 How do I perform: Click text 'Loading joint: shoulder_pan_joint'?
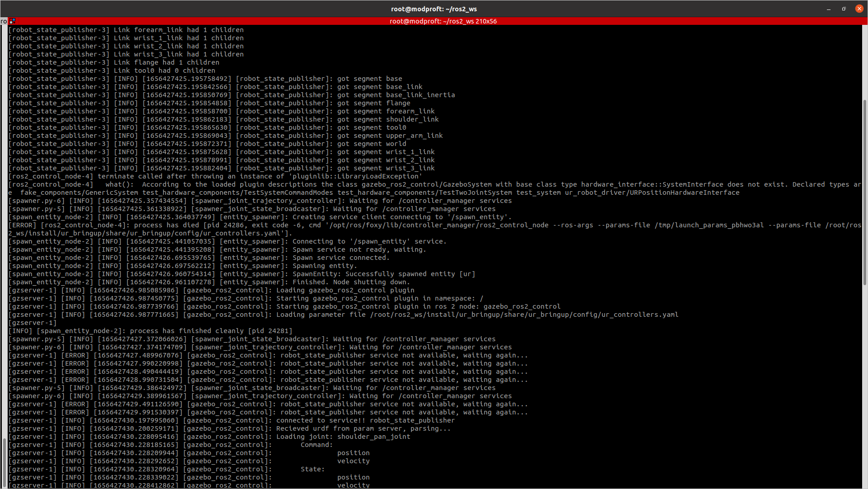click(343, 437)
